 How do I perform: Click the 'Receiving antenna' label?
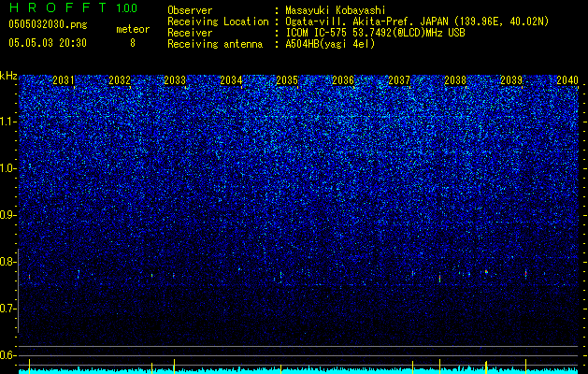coord(215,44)
